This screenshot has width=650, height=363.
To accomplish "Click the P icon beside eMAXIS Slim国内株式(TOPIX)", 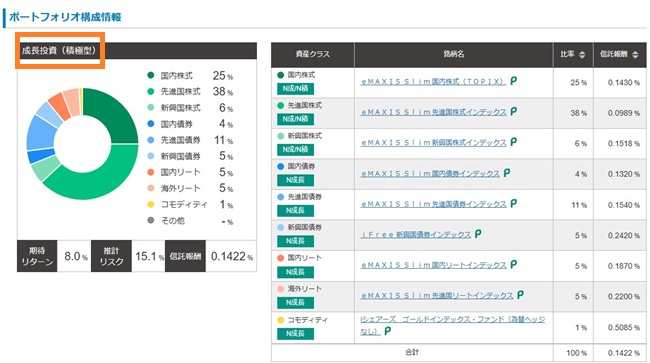I will pyautogui.click(x=514, y=81).
